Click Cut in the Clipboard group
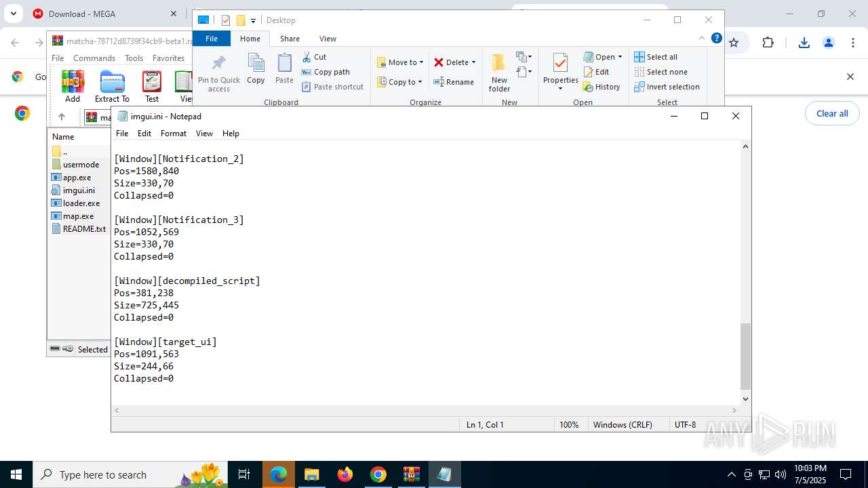Image resolution: width=868 pixels, height=488 pixels. (314, 57)
